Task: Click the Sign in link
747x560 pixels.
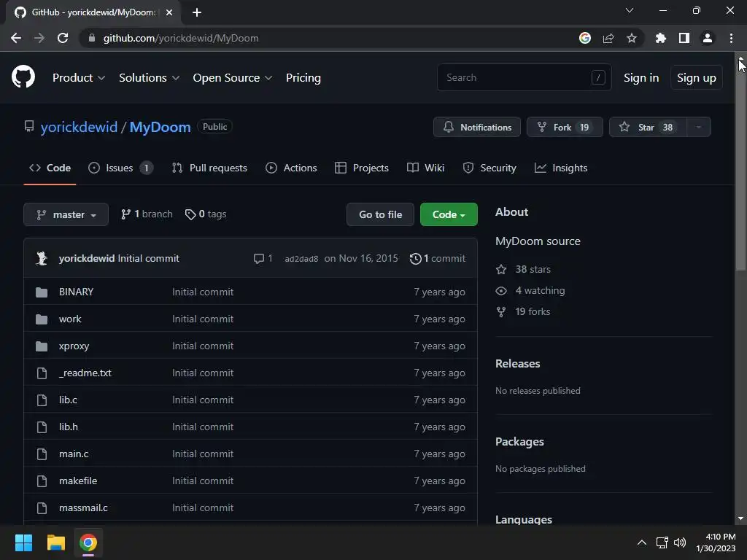Action: pos(641,77)
